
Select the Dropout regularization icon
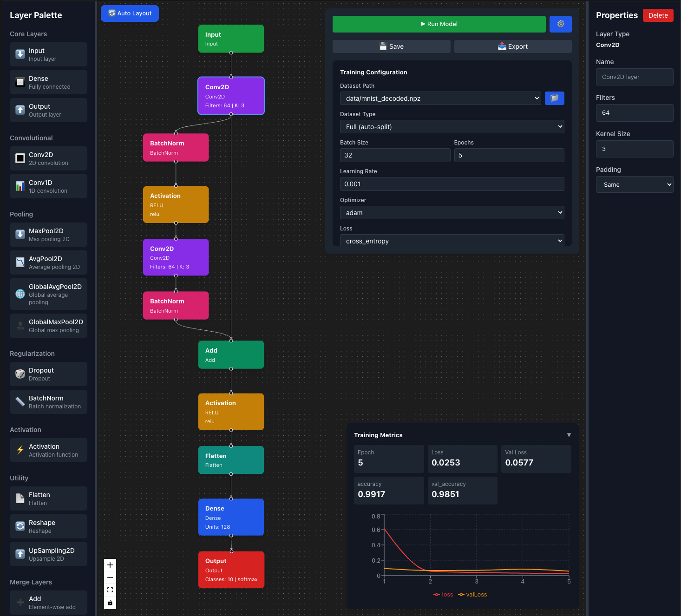pos(20,374)
